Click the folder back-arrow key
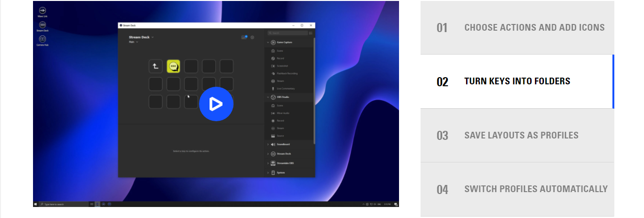Viewport: 644px width, 218px height. coord(155,66)
